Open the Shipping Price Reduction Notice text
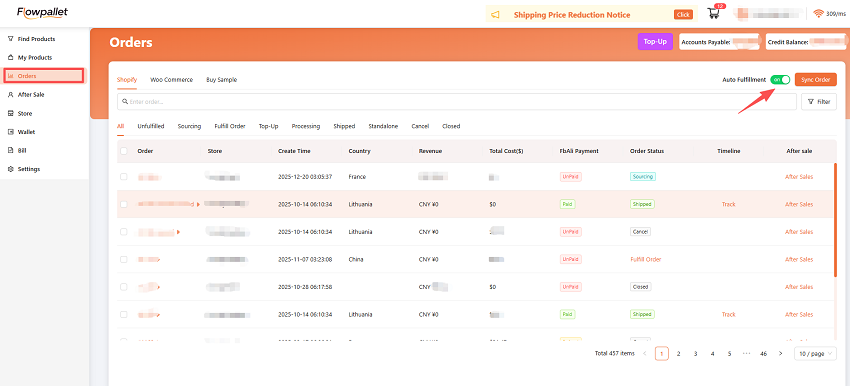Viewport: 850px width, 386px height. pos(571,15)
